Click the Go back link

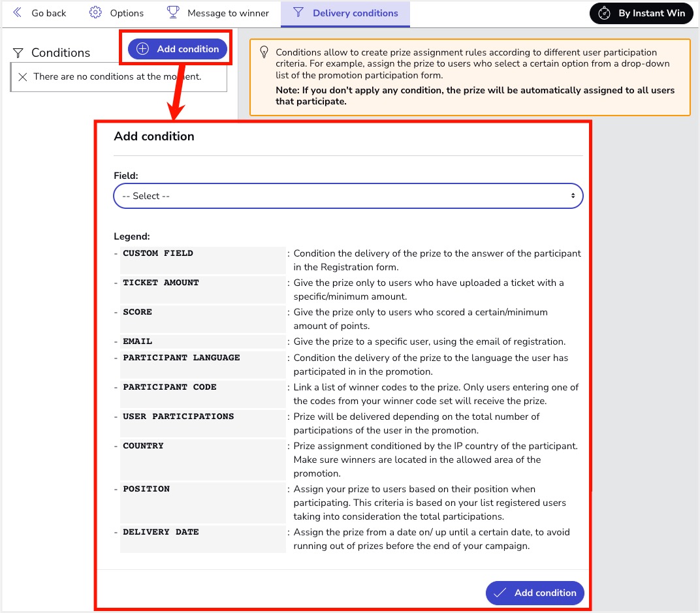[48, 13]
